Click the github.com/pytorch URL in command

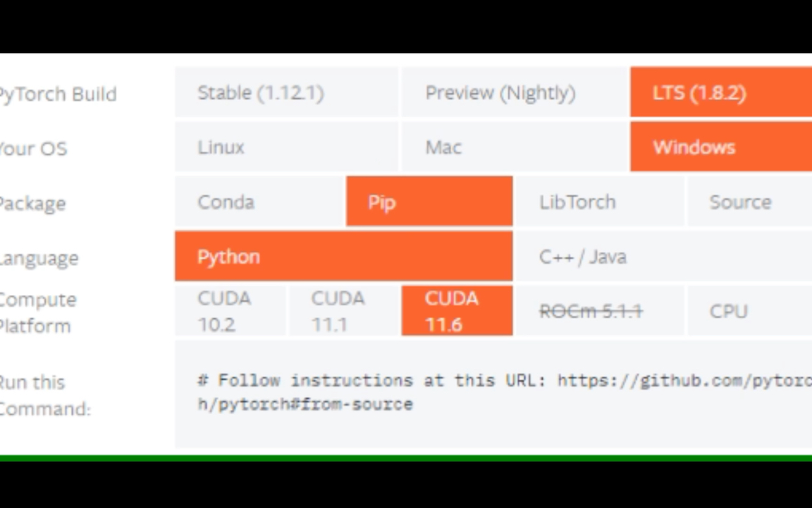pos(684,380)
